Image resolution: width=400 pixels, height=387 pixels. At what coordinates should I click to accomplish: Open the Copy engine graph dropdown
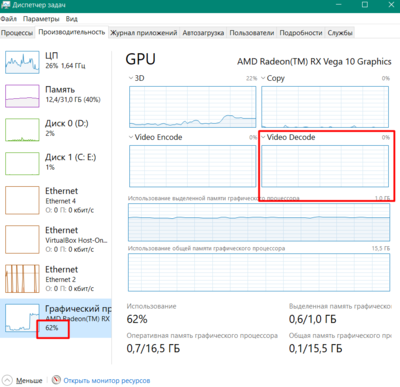(x=263, y=78)
